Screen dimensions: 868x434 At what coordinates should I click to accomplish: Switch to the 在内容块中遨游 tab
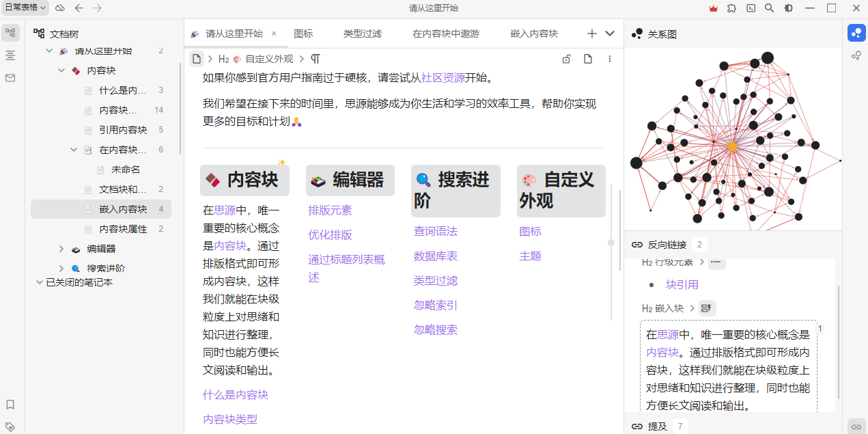[x=446, y=33]
